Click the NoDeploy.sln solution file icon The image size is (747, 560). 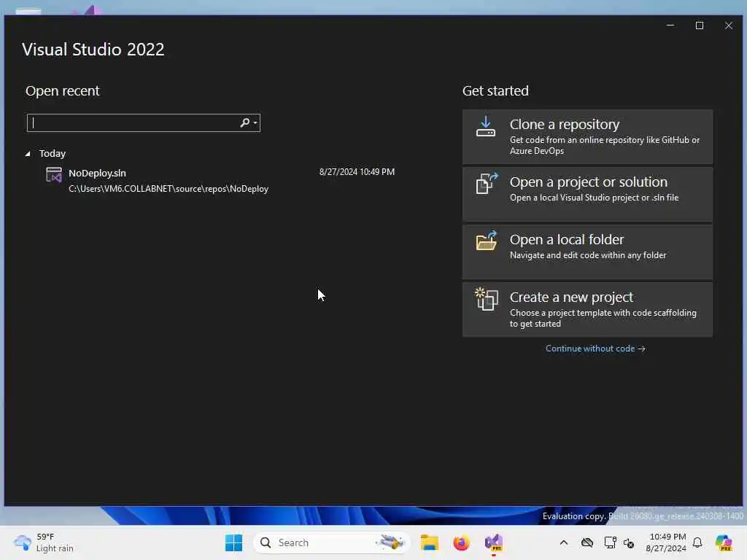click(x=54, y=175)
